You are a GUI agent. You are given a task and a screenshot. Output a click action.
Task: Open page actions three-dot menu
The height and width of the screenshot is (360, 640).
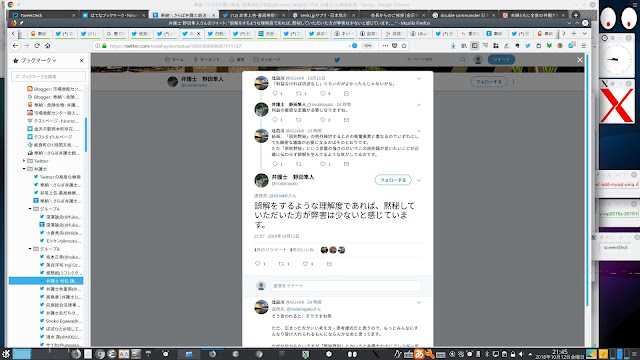(385, 46)
